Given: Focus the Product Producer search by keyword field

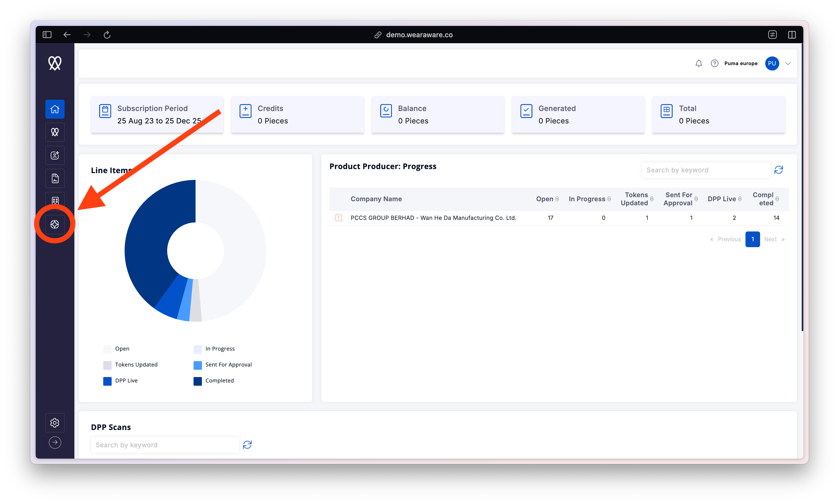Looking at the screenshot, I should click(x=706, y=170).
